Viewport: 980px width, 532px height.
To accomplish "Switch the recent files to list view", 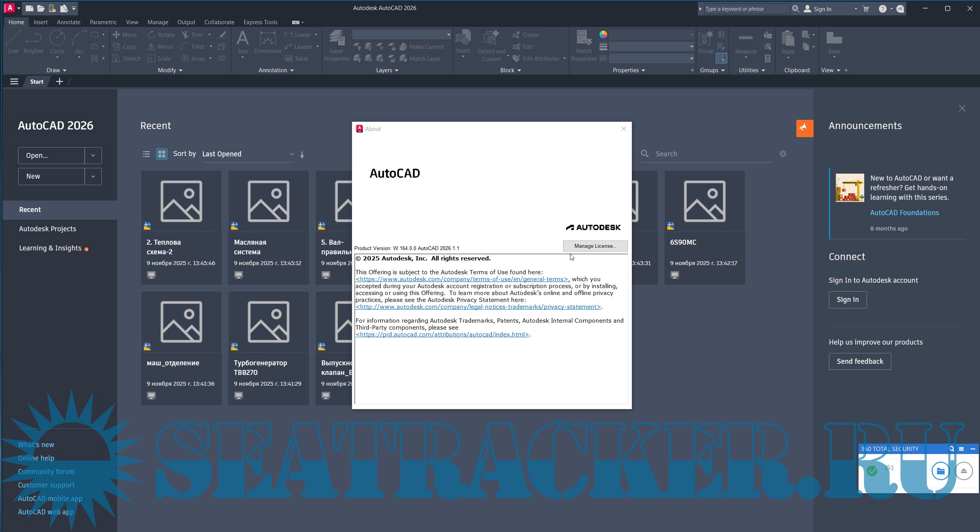I will point(146,154).
